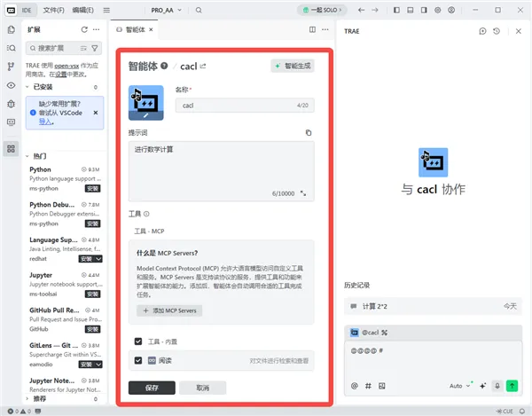Click 添加 MCP Servers button

click(x=169, y=310)
